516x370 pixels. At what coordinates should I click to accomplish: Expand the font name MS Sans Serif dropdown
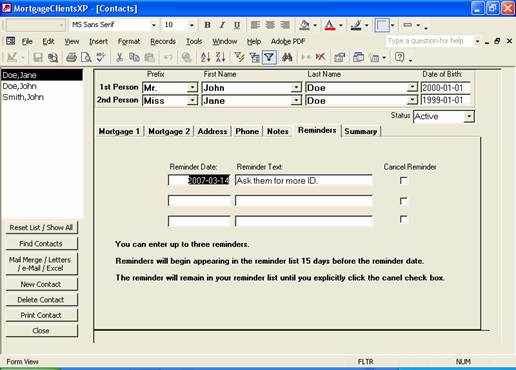click(154, 25)
